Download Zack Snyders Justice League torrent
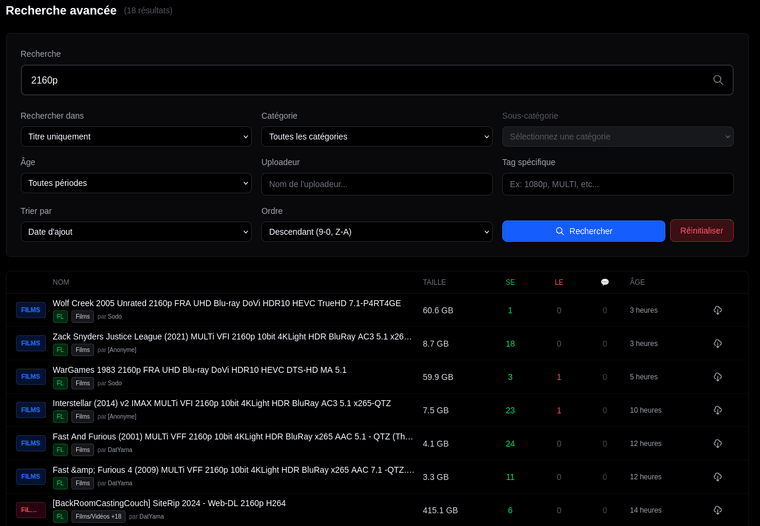 (x=717, y=343)
